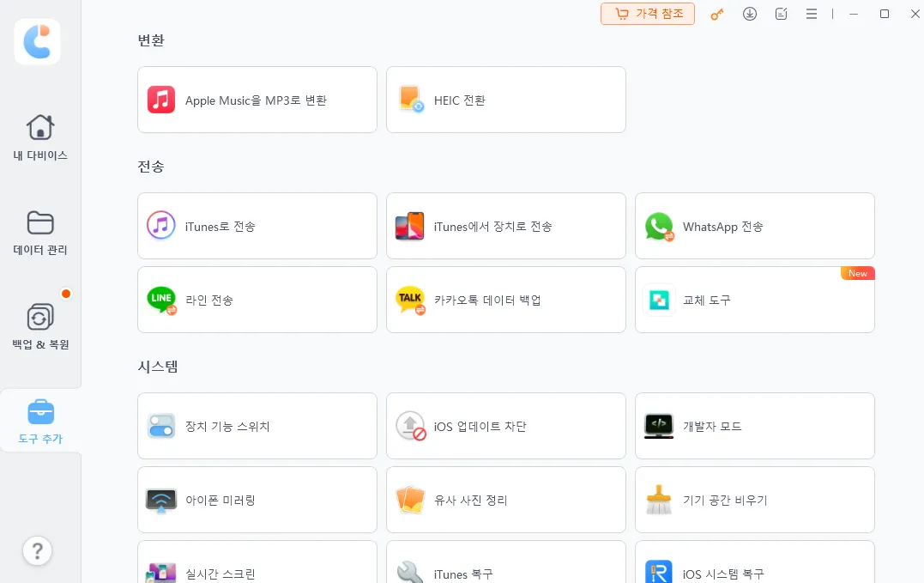Click the iOS 업데이트 차단 block icon

point(411,426)
